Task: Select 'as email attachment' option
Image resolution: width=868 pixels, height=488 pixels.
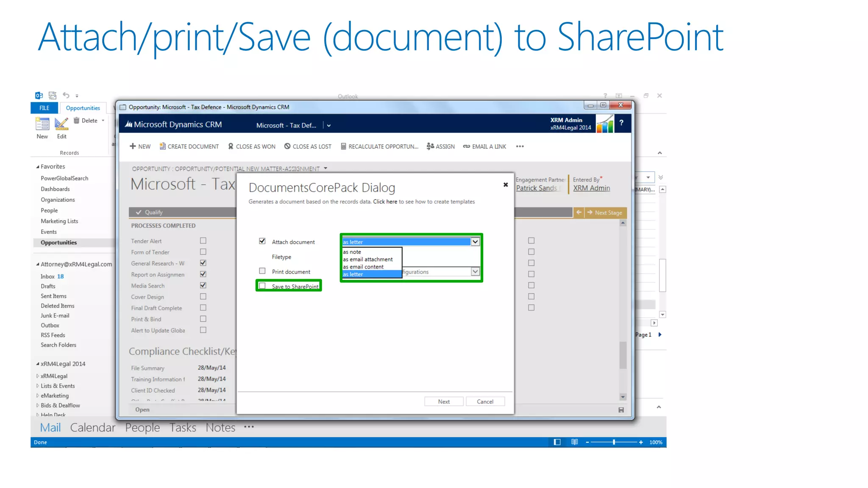Action: coord(372,259)
